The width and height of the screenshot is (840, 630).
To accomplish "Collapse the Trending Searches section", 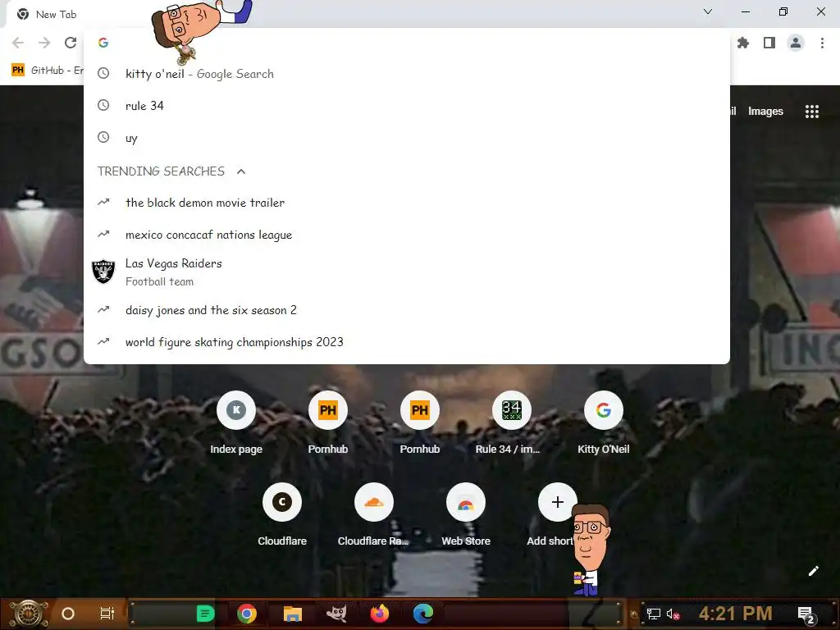I will click(x=241, y=171).
